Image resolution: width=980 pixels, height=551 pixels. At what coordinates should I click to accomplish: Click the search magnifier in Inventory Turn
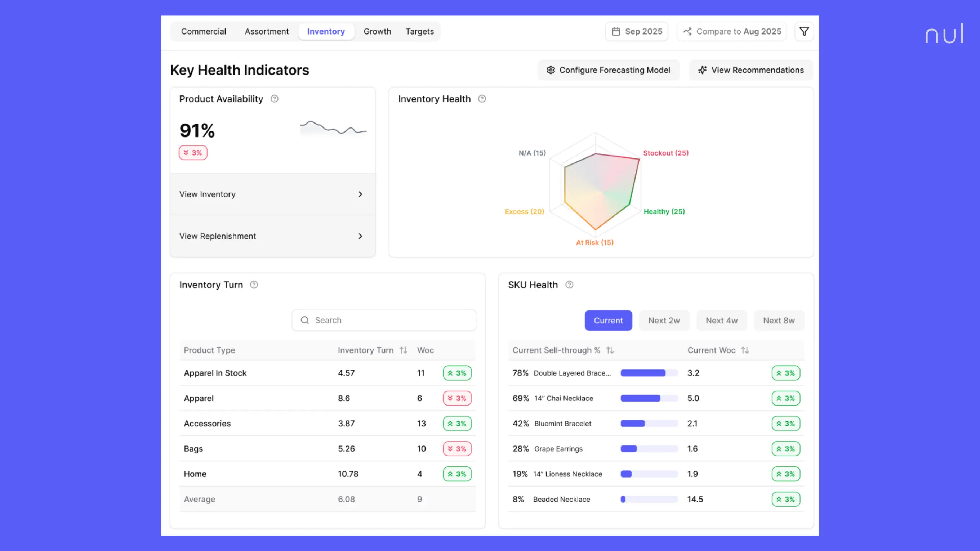[x=304, y=320]
